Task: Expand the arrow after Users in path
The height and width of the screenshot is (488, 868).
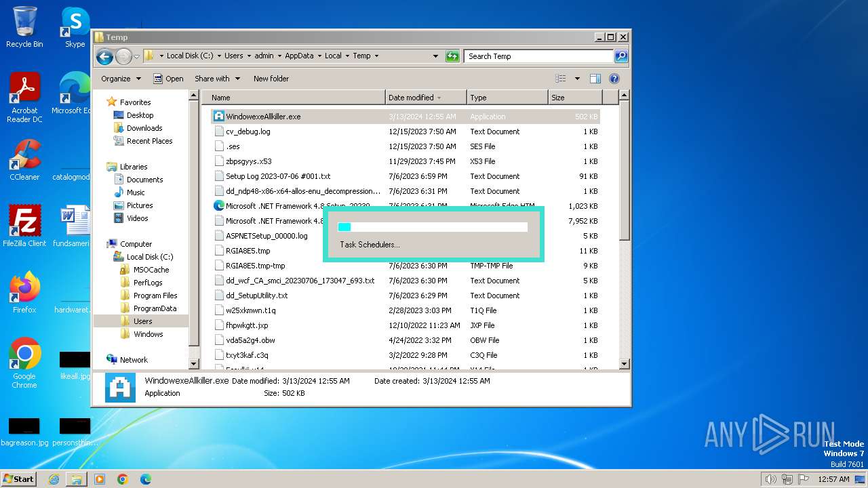Action: [248, 56]
